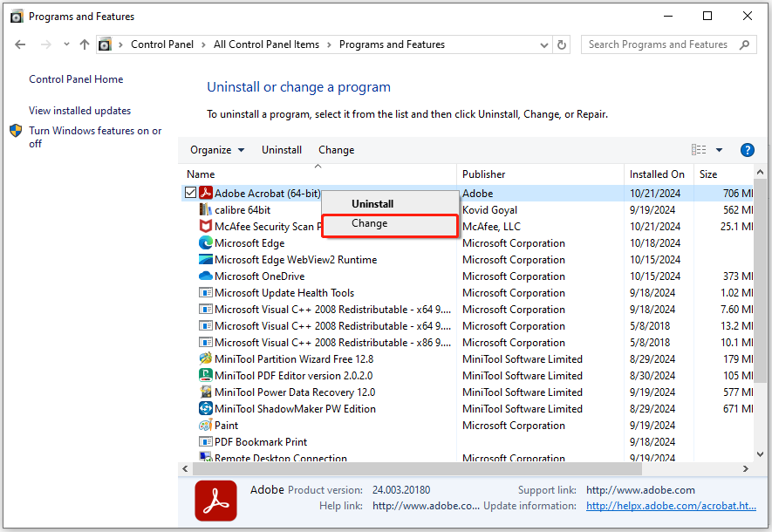Click the McAfee Security Scan shield icon
This screenshot has width=772, height=532.
pyautogui.click(x=206, y=227)
